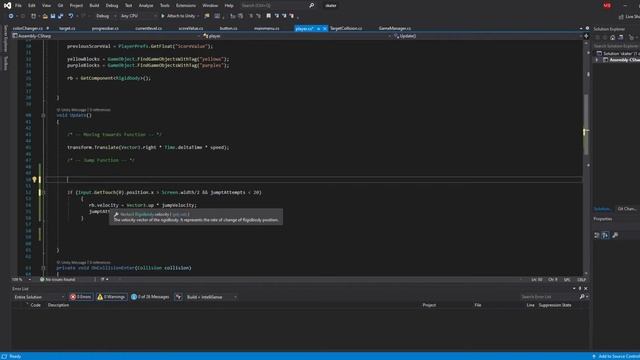640x360 pixels.
Task: Toggle the 0 Warnings filter button
Action: (x=111, y=297)
